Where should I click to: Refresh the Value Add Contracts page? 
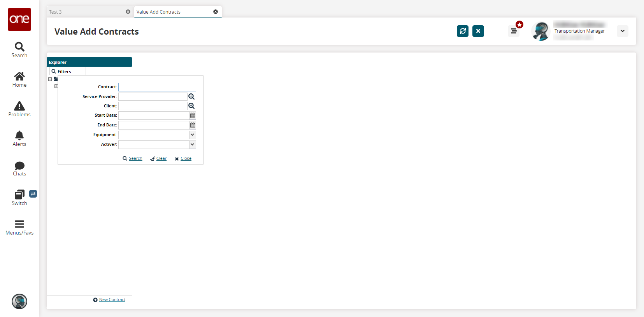(463, 31)
